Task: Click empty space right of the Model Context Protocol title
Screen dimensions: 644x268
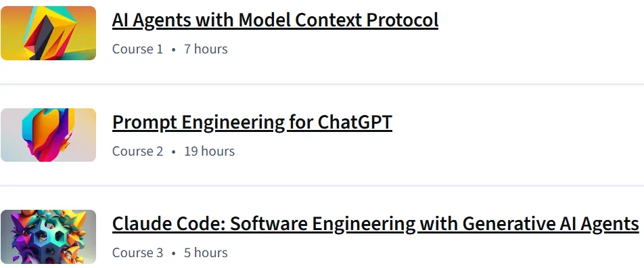Action: 538,20
